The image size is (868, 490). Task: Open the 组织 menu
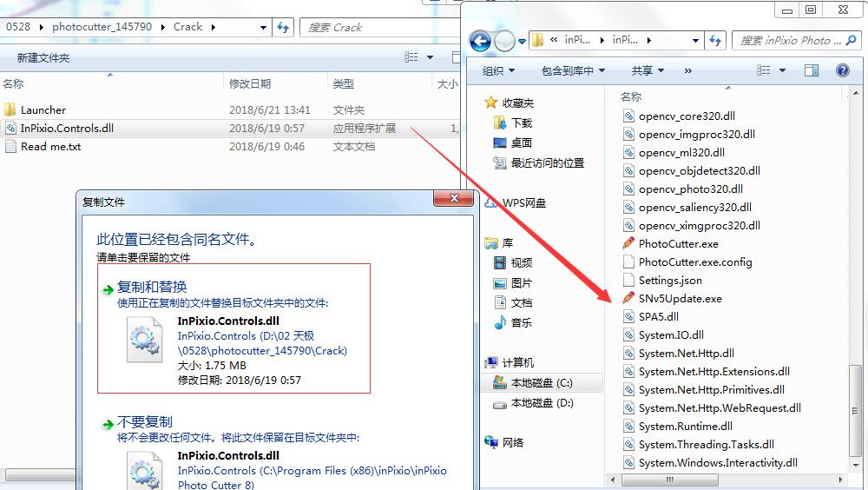tap(498, 70)
